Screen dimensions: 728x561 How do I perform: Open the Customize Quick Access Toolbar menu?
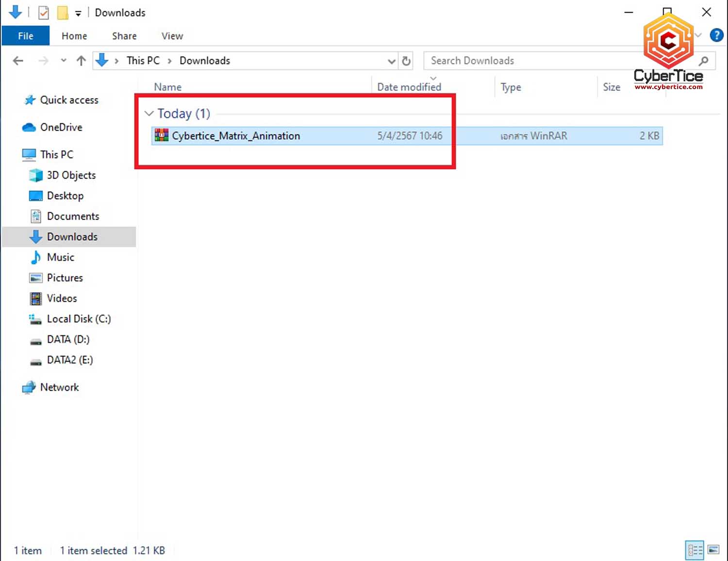78,13
